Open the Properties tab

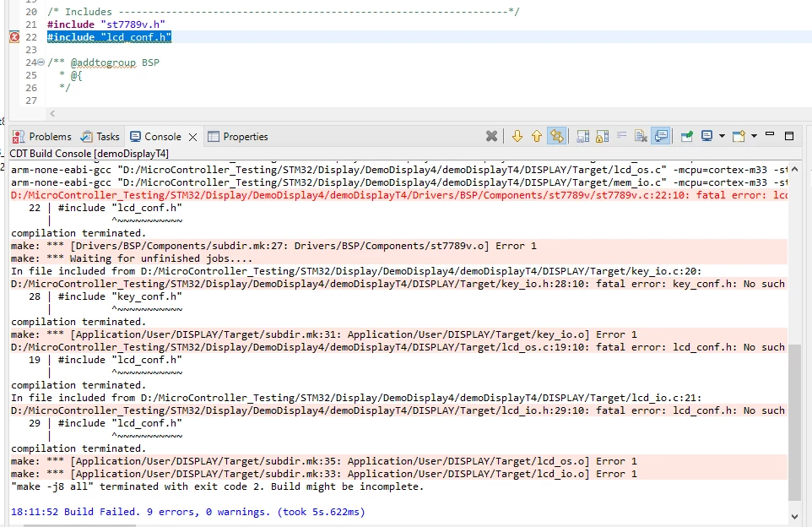[x=238, y=137]
